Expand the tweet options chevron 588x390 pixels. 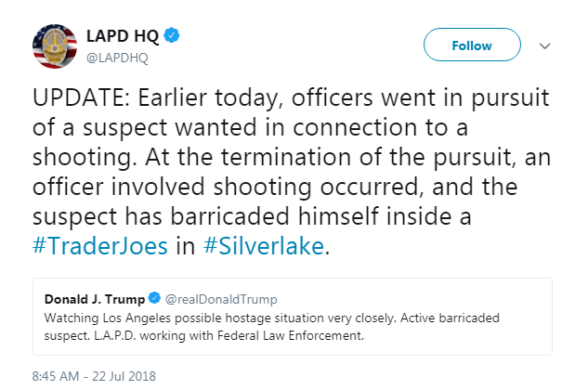(545, 45)
